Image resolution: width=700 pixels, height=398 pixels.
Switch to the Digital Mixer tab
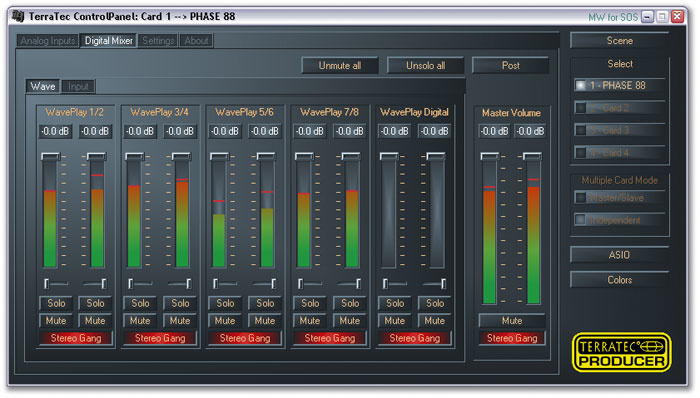(x=108, y=41)
